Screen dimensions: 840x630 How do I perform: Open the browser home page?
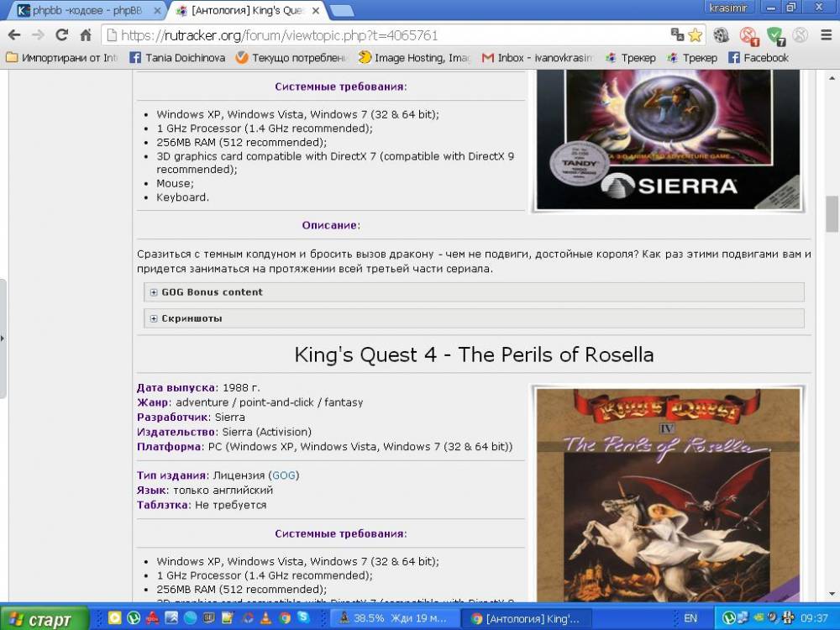pos(86,35)
